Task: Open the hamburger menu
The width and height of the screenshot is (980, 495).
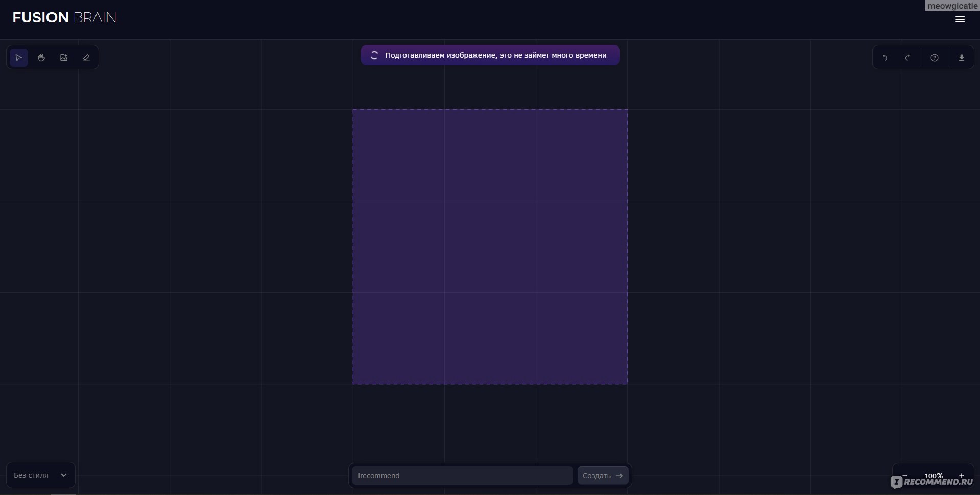Action: (x=960, y=19)
